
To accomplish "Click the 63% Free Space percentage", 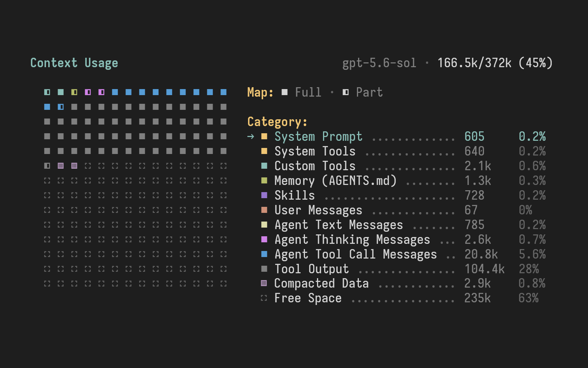I will click(x=528, y=298).
